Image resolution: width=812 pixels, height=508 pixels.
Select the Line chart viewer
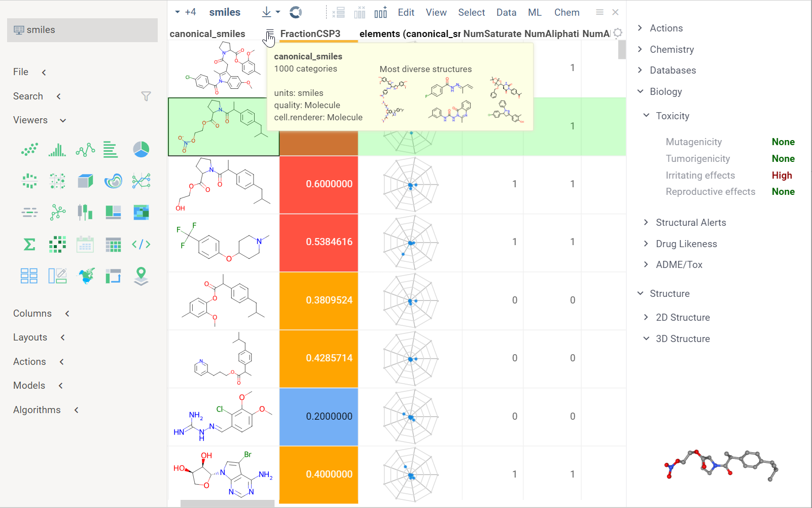85,149
